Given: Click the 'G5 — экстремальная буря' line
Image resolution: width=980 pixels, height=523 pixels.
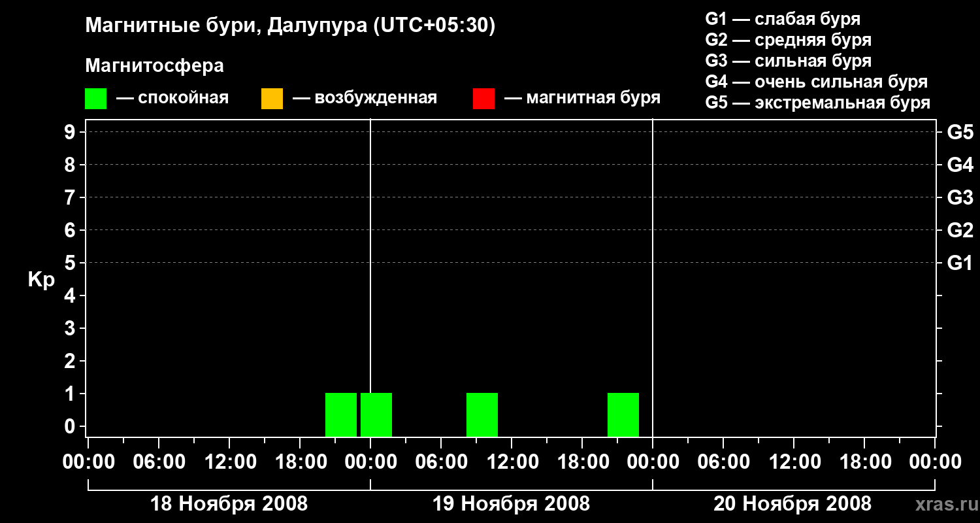Looking at the screenshot, I should pos(817,103).
